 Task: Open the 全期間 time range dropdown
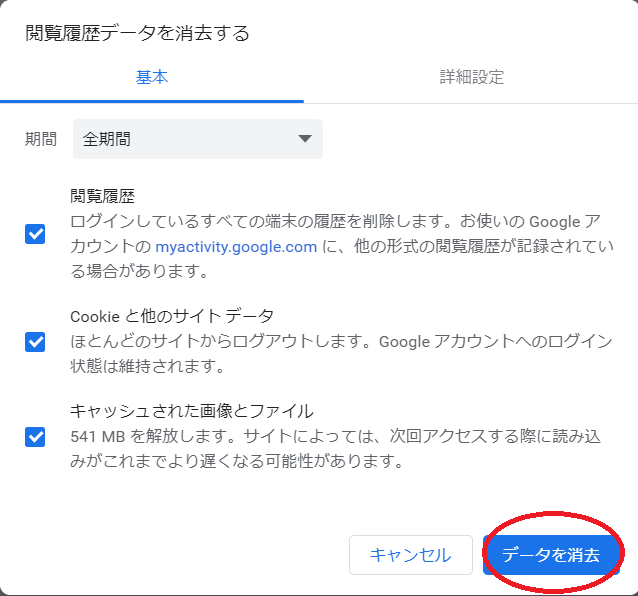pos(198,139)
